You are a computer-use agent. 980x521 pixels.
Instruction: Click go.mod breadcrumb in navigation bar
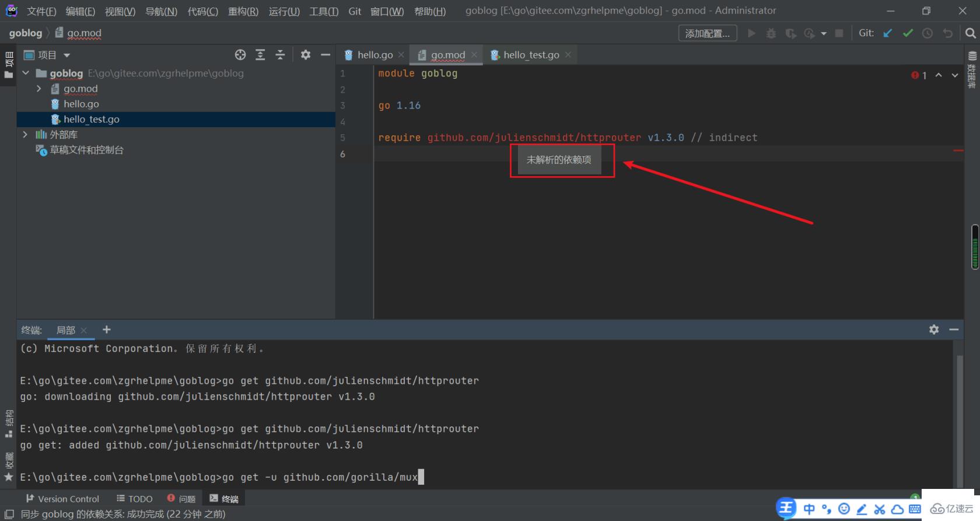point(78,33)
